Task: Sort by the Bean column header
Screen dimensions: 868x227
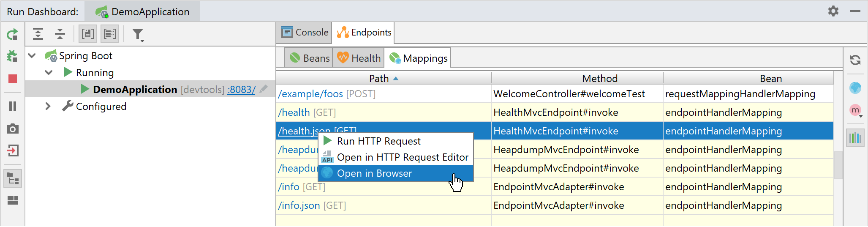Action: point(748,78)
